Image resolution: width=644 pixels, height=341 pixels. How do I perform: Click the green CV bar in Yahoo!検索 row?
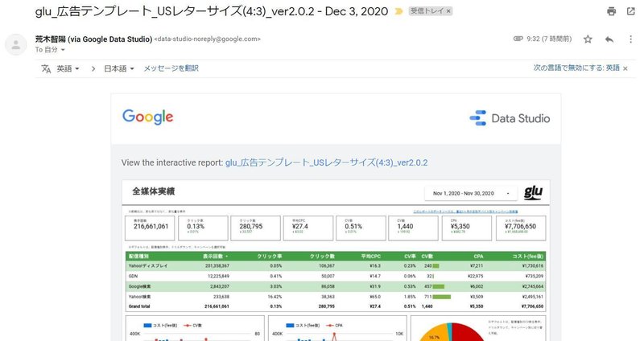[441, 297]
